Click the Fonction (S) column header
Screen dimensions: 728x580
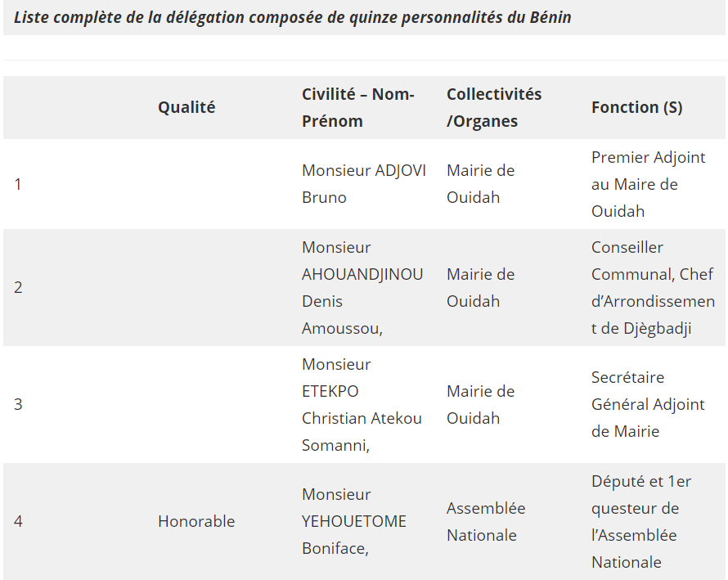click(x=636, y=107)
